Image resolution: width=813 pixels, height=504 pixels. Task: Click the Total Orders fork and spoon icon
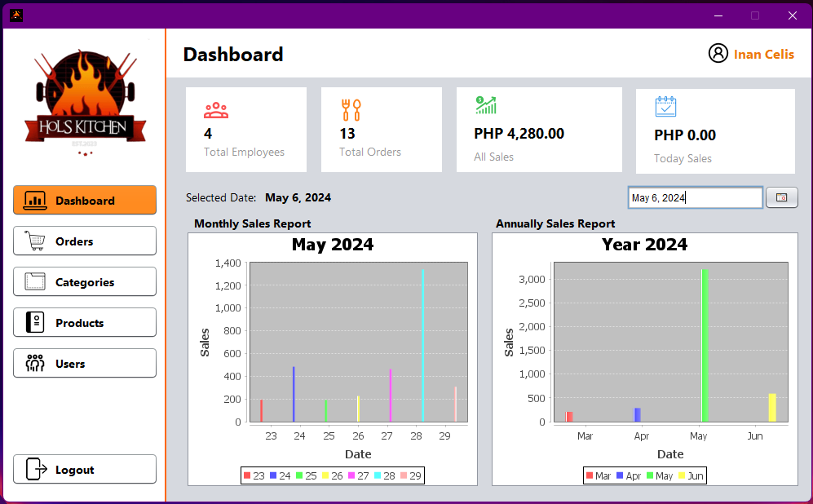click(351, 110)
